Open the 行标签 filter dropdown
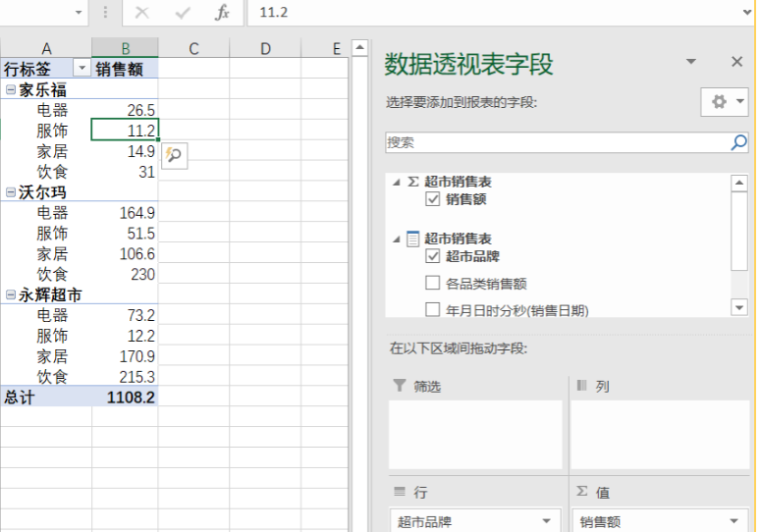The width and height of the screenshot is (761, 532). 82,68
